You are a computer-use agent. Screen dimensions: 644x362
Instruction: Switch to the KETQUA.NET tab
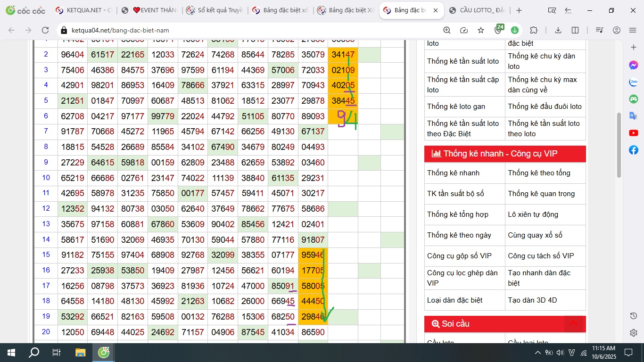coord(84,10)
